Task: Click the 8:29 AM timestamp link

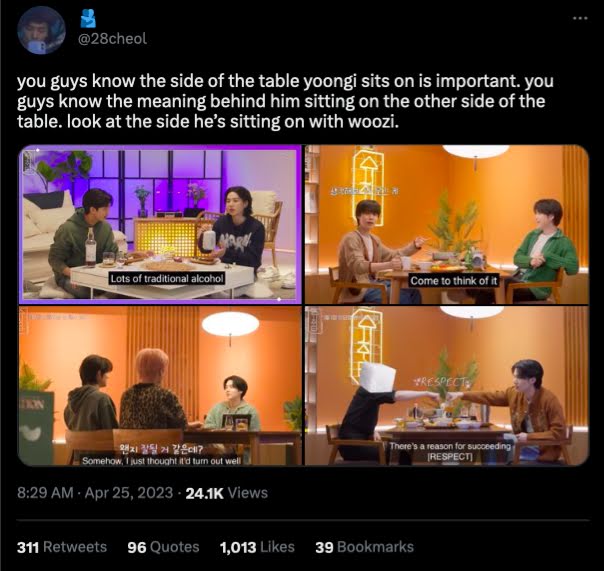Action: tap(45, 493)
